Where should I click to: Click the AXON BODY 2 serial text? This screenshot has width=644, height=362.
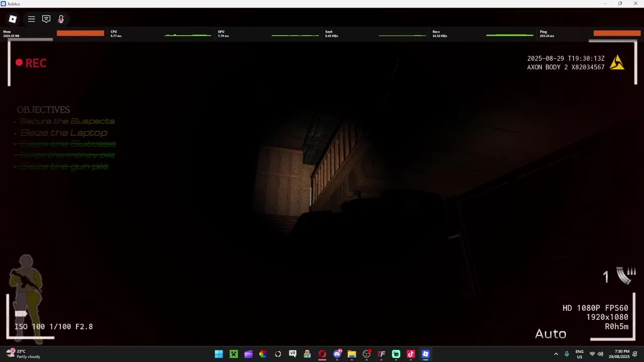(x=566, y=67)
